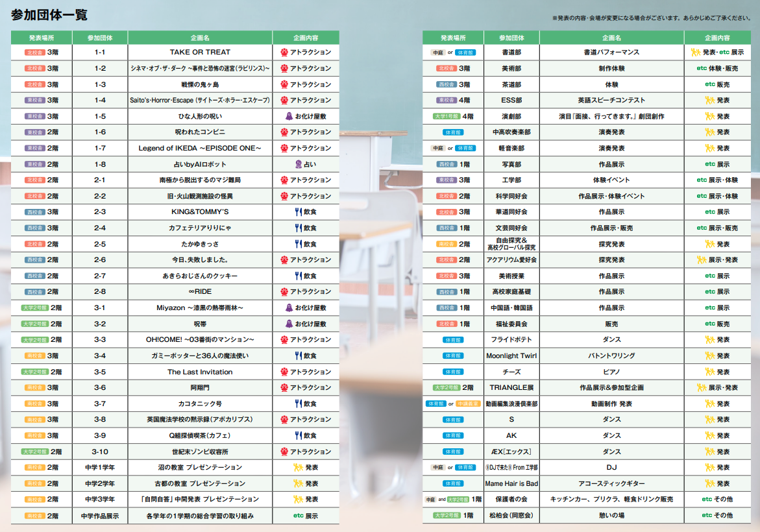Select The Last Invitation entry

[200, 372]
